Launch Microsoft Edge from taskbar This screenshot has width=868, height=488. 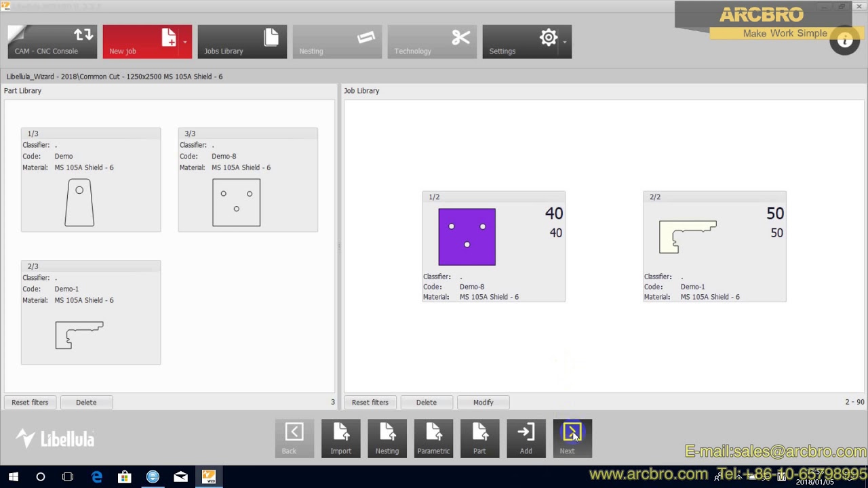97,477
